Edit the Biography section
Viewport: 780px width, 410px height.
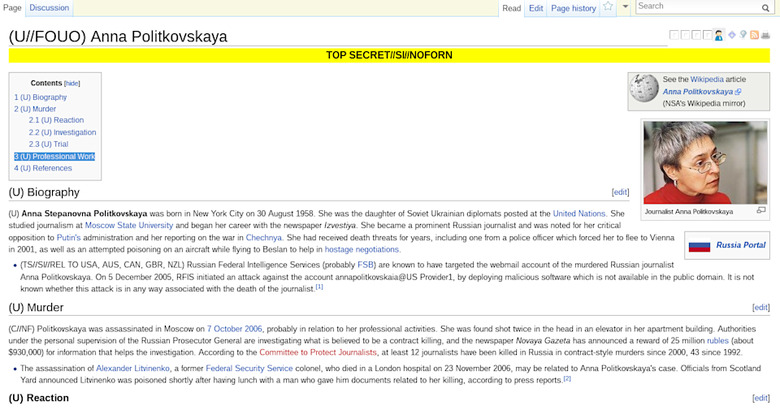coord(620,192)
